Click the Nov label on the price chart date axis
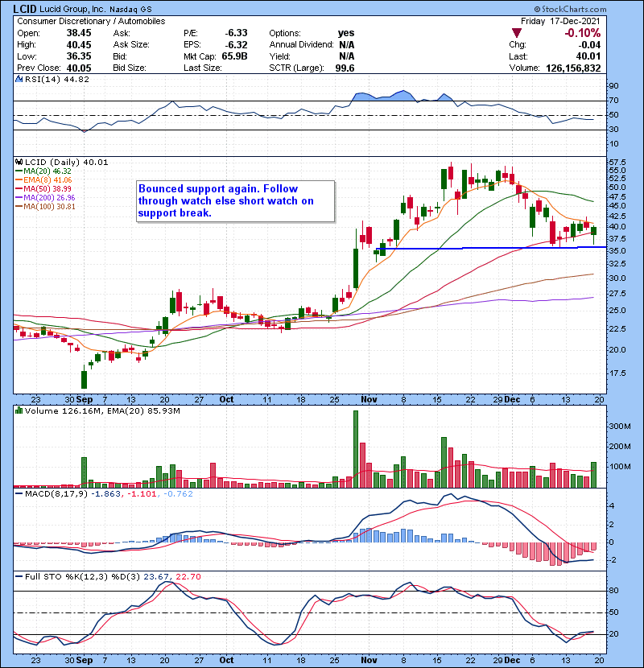 (x=369, y=399)
